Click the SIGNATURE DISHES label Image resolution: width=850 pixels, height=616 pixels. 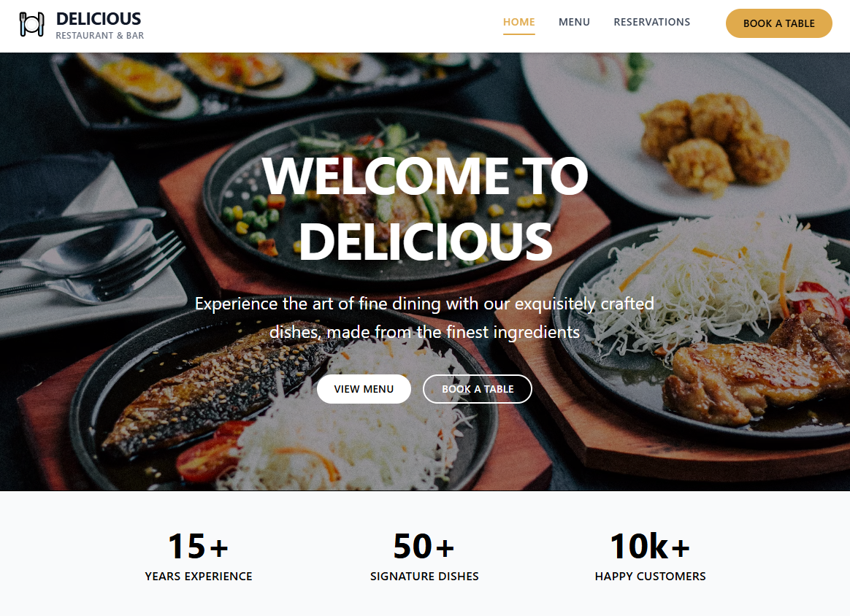point(424,577)
